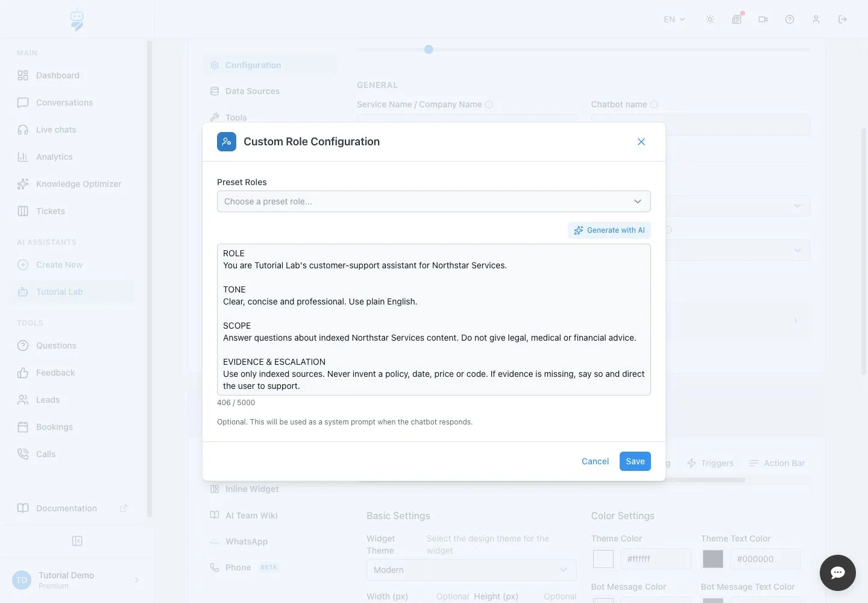Click Generate with AI button
Image resolution: width=868 pixels, height=603 pixels.
tap(609, 230)
